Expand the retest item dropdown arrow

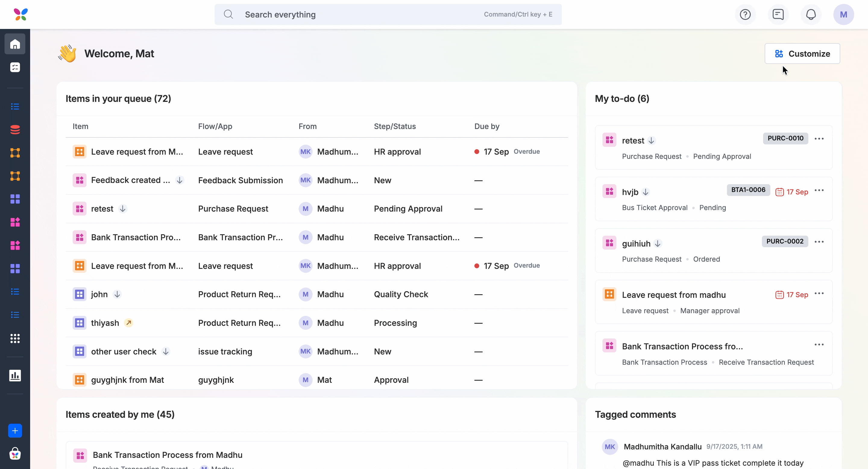coord(123,209)
